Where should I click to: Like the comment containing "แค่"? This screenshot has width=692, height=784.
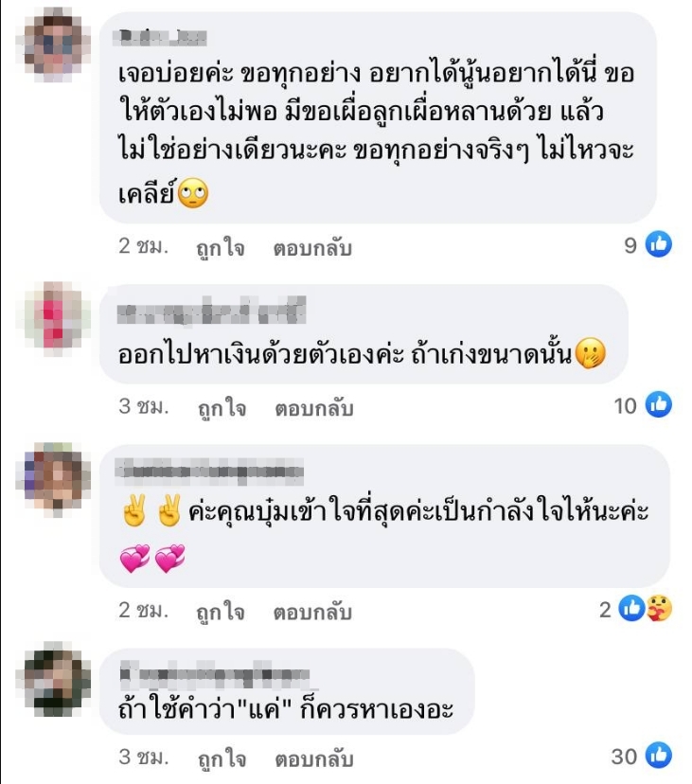pos(222,758)
